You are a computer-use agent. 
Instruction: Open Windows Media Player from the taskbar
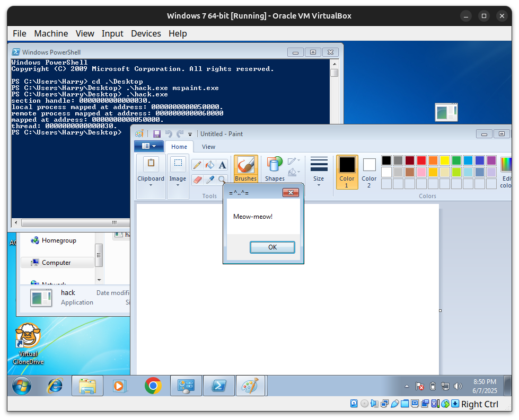(120, 386)
